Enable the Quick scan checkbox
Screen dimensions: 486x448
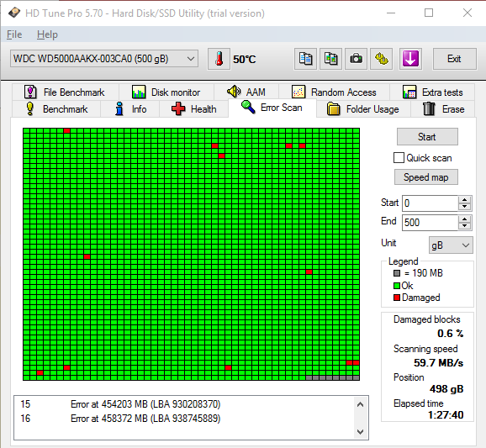[x=399, y=158]
